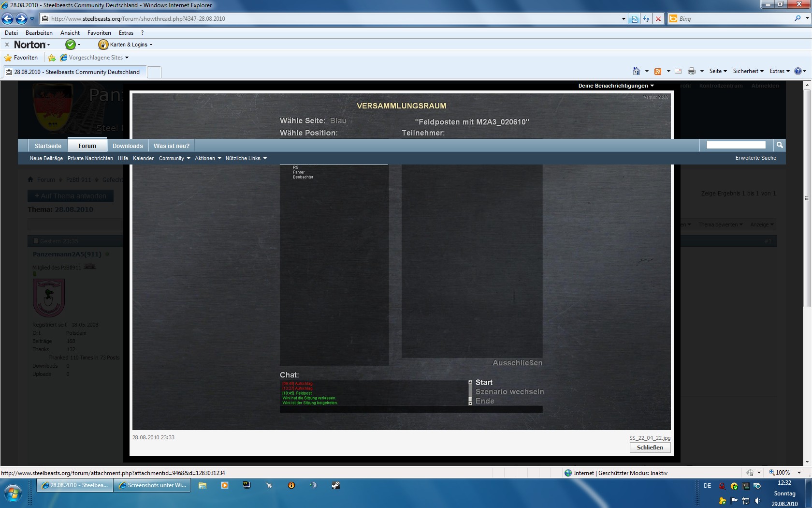Viewport: 812px width, 508px height.
Task: Open the Sicherheit dropdown menu
Action: pyautogui.click(x=748, y=71)
